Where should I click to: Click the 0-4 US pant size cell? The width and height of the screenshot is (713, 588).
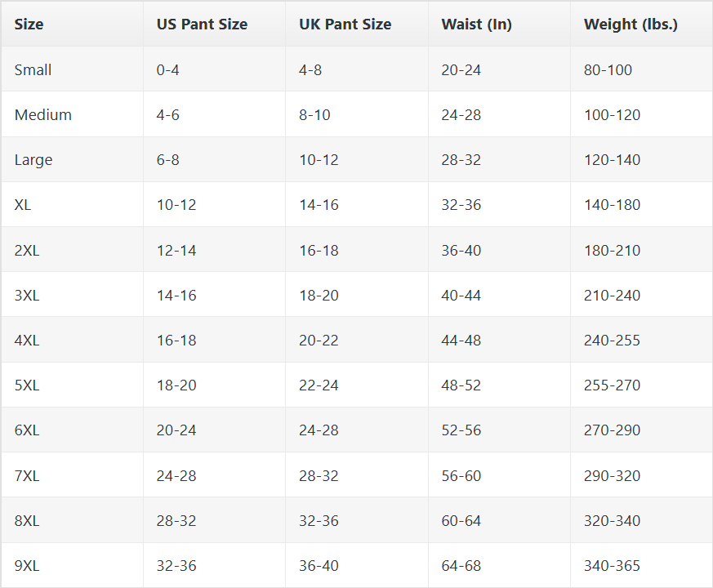pyautogui.click(x=167, y=70)
